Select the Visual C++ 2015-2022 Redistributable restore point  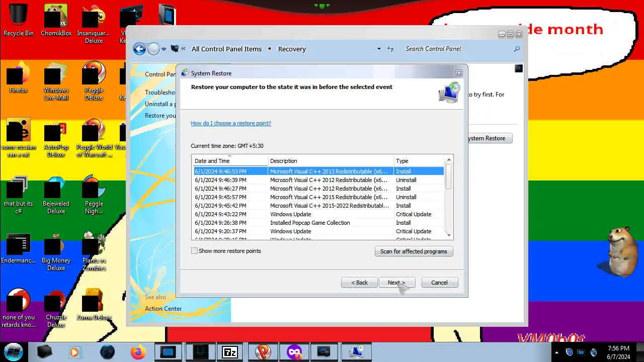(x=318, y=206)
